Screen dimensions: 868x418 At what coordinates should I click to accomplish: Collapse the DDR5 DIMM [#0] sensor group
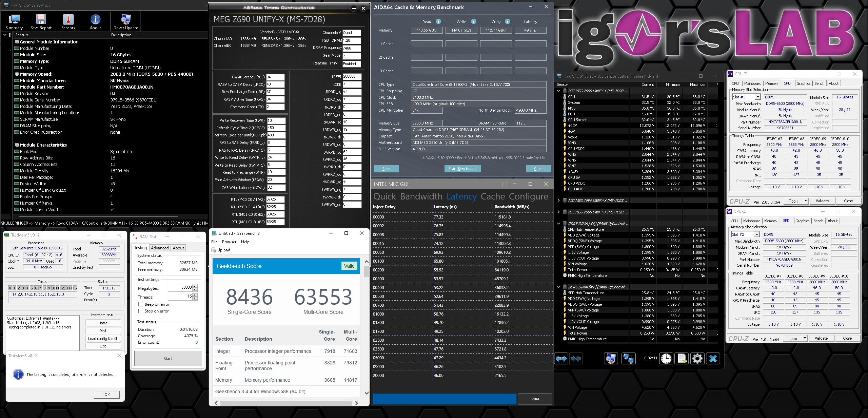tap(559, 224)
